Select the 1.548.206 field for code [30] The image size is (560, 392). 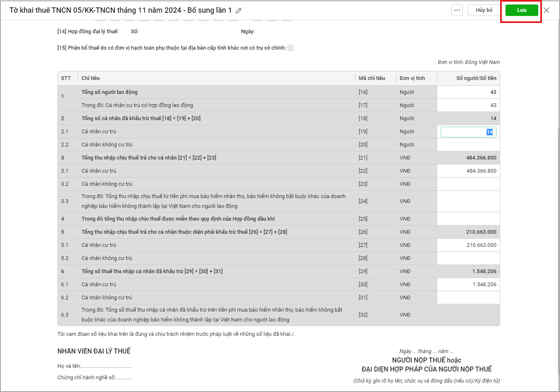point(468,285)
